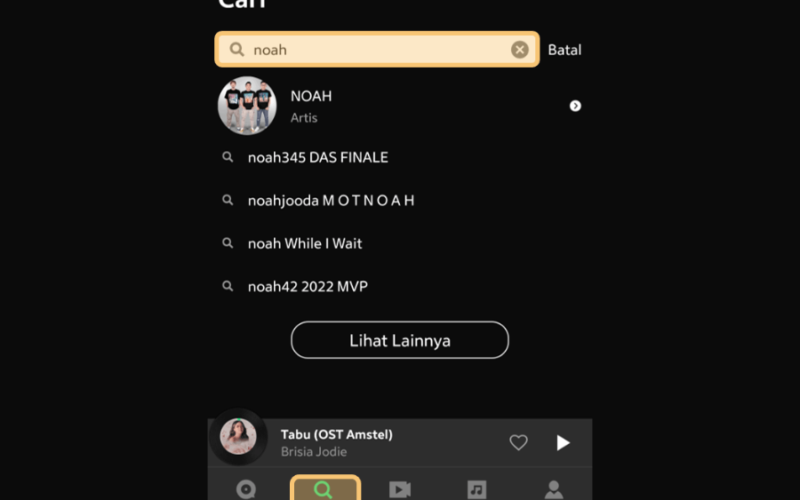This screenshot has height=500, width=800.
Task: Click search icon beside noah42 2022 MVP
Action: click(228, 286)
